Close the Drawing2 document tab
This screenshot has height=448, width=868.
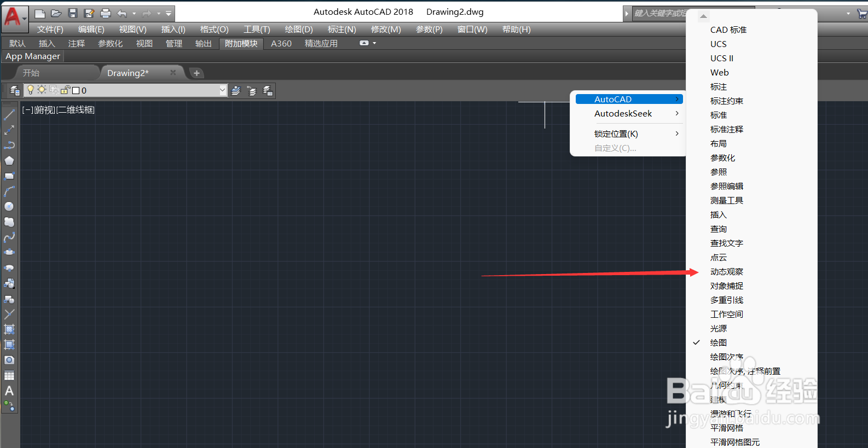pyautogui.click(x=173, y=72)
